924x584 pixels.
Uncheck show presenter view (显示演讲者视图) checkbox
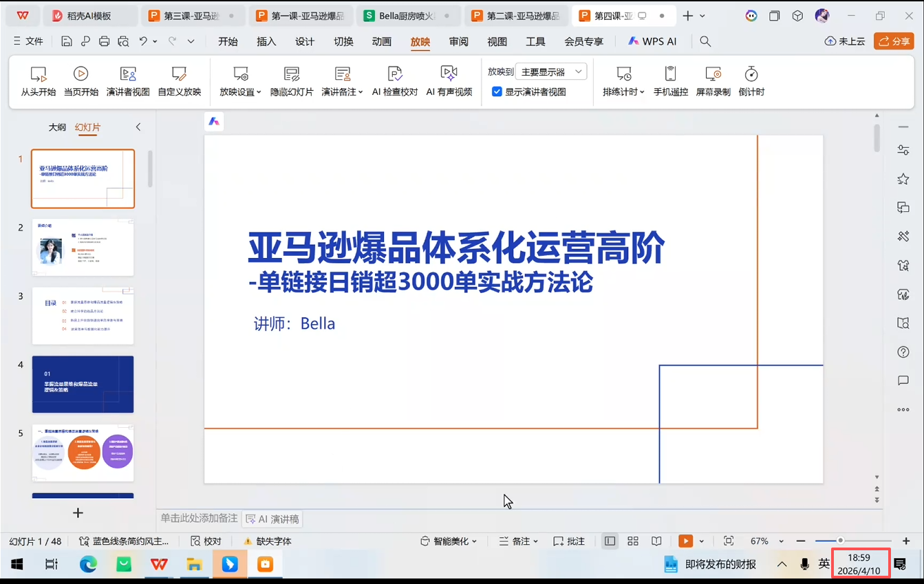497,91
